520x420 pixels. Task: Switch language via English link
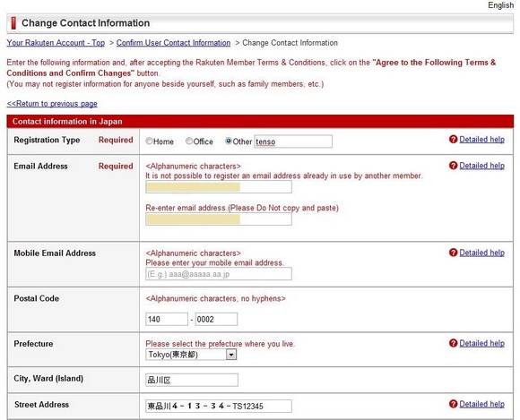coord(500,5)
